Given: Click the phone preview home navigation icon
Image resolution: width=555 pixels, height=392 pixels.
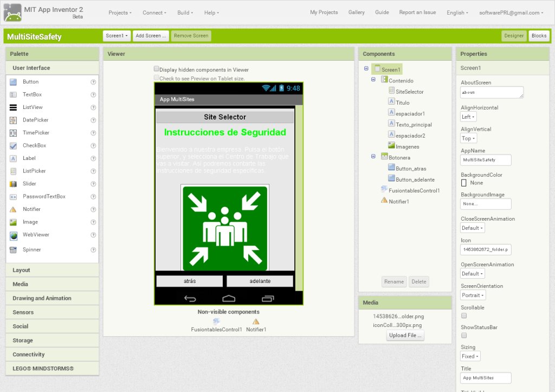Looking at the screenshot, I should [229, 299].
